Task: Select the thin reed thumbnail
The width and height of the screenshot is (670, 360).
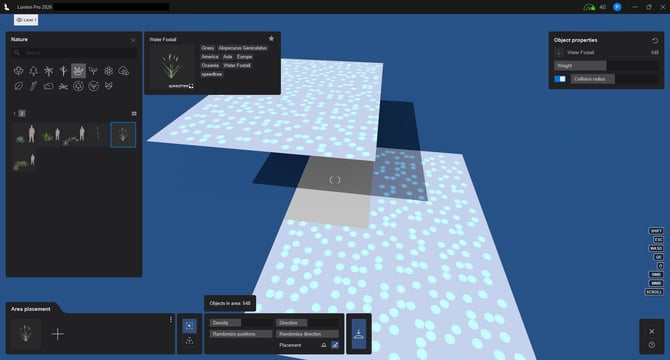Action: [98, 135]
